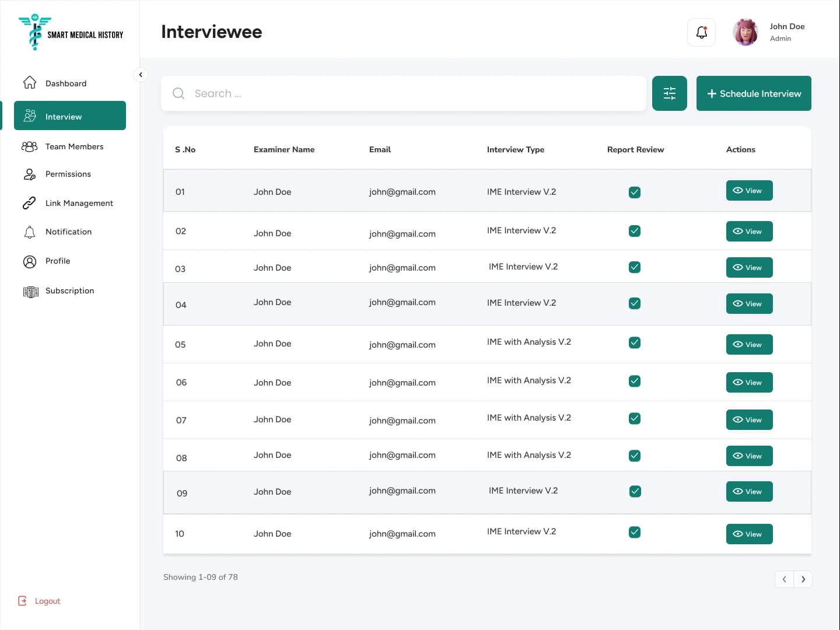Click 'Showing 1-09 of 78' text

[x=201, y=577]
